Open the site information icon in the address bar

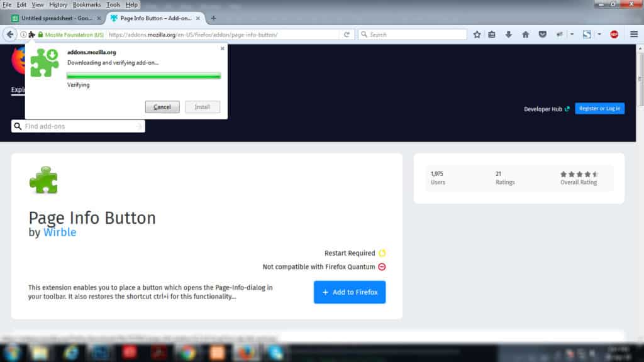pos(23,35)
